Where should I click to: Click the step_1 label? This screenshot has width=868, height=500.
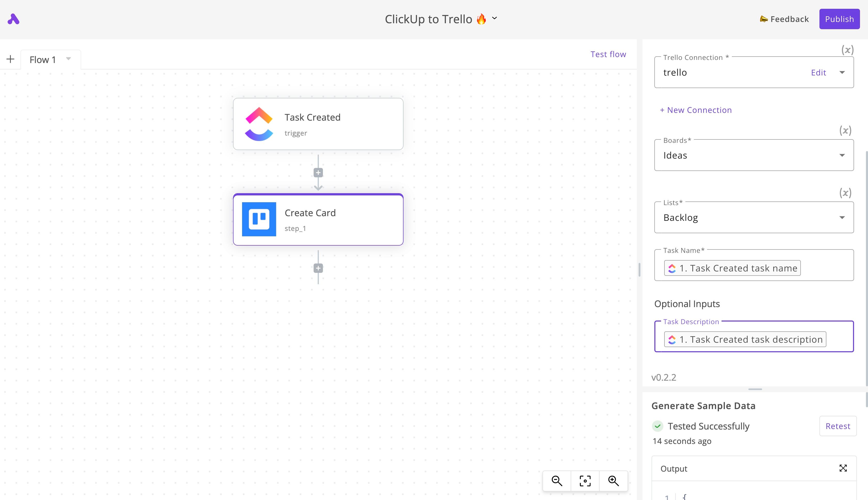tap(295, 228)
